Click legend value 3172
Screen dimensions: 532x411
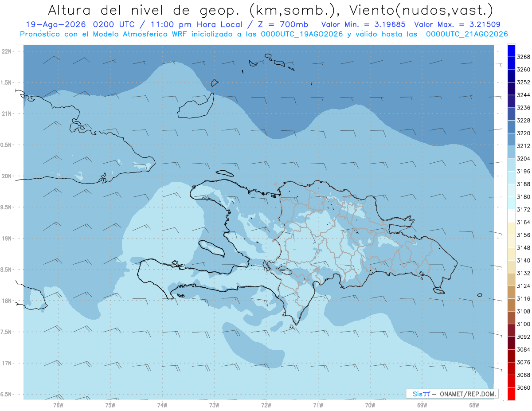pos(524,210)
